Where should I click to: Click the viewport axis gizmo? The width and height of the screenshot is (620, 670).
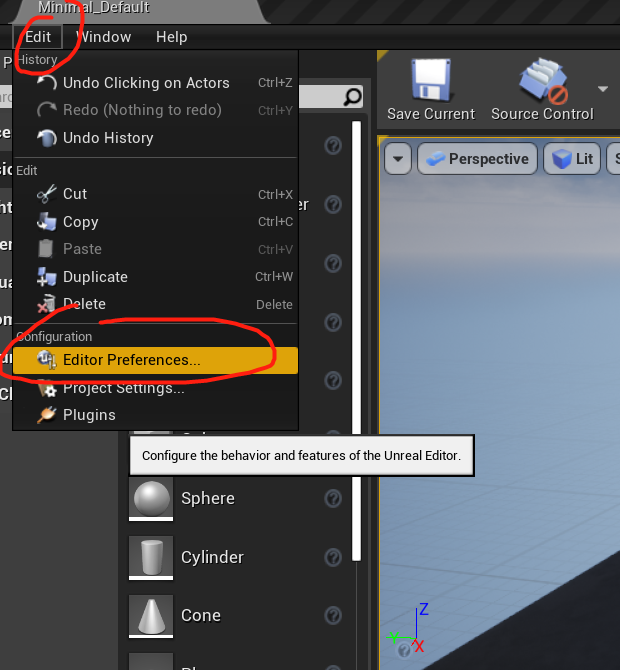click(408, 628)
